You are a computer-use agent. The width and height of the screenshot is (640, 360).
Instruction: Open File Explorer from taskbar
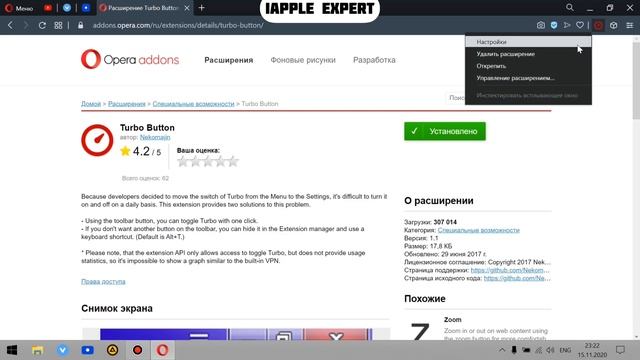(37, 350)
